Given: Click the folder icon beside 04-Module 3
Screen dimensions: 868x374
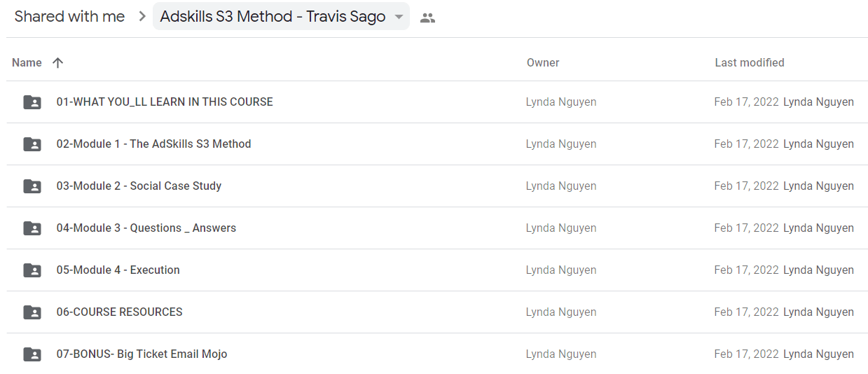Looking at the screenshot, I should point(32,228).
